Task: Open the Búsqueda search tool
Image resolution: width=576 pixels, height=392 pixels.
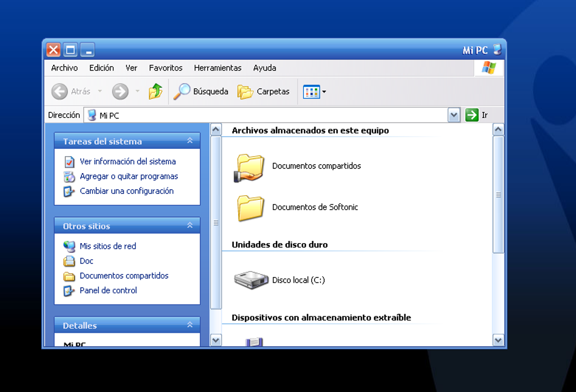Action: pos(200,91)
